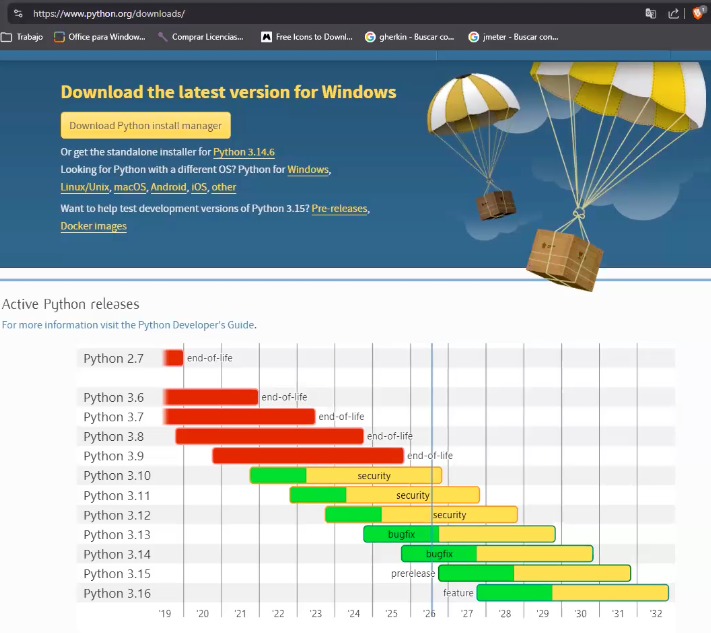
Task: Click the Python 3.16 row label
Action: (117, 594)
